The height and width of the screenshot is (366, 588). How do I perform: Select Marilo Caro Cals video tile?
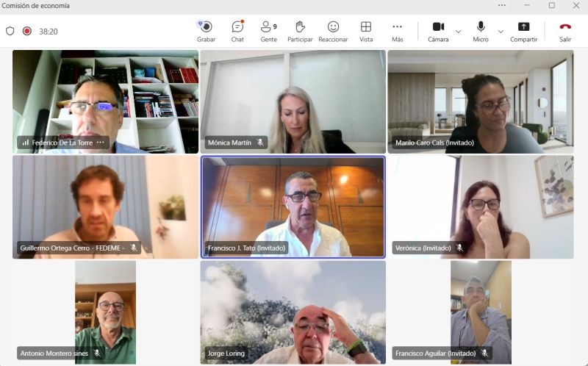[481, 101]
